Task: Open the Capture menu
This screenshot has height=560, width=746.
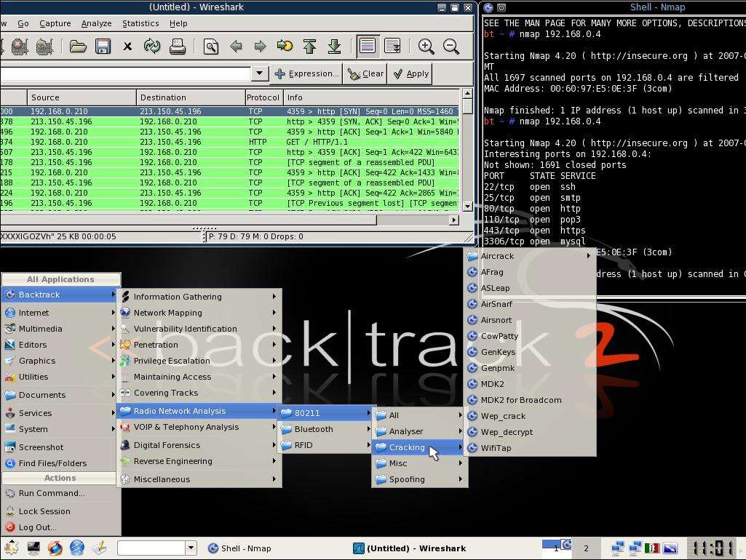Action: click(55, 23)
